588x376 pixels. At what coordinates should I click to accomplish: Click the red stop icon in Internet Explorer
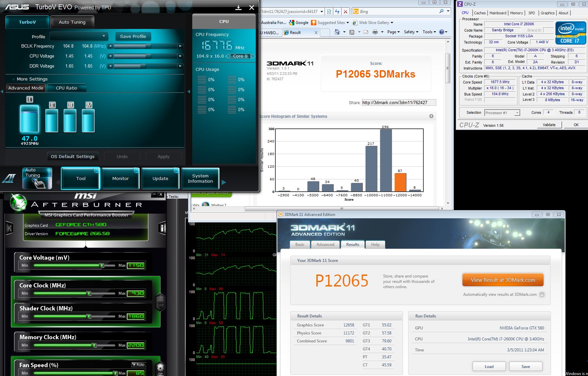point(346,12)
